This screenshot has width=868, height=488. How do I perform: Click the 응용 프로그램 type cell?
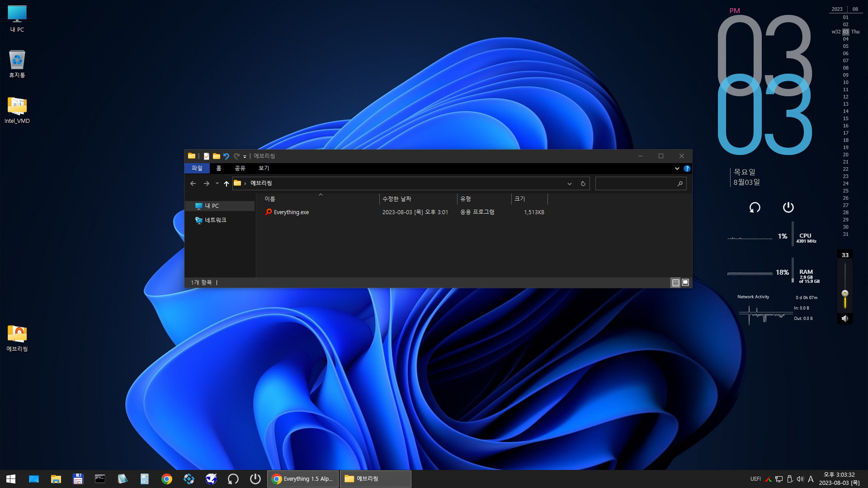[477, 212]
